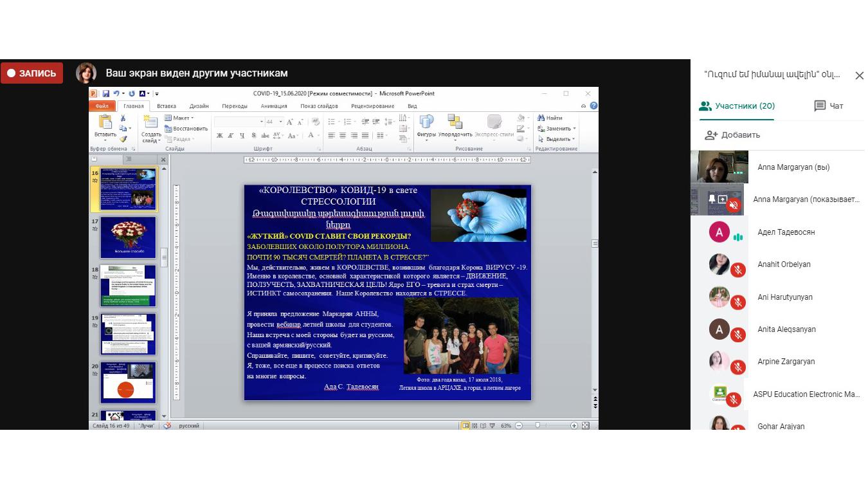Screen dimensions: 868x489
Task: Click the Save icon in quick access toolbar
Action: coord(106,94)
